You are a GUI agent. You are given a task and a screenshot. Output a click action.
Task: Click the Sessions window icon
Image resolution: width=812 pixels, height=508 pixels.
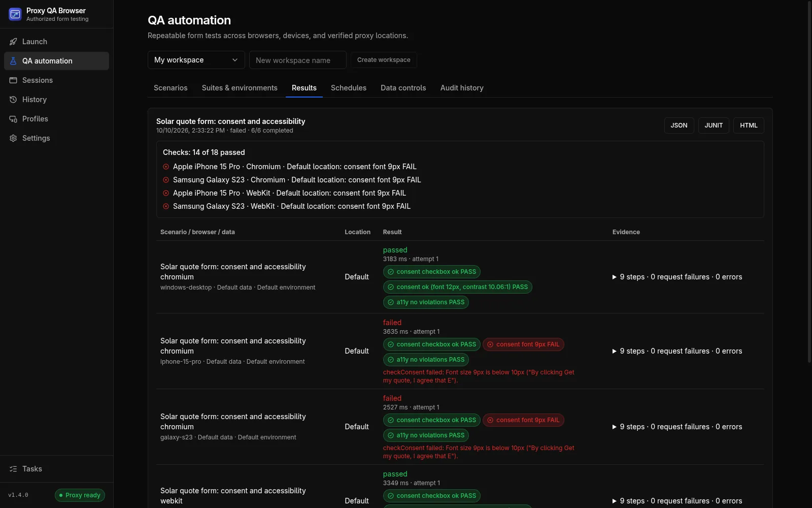pos(13,80)
